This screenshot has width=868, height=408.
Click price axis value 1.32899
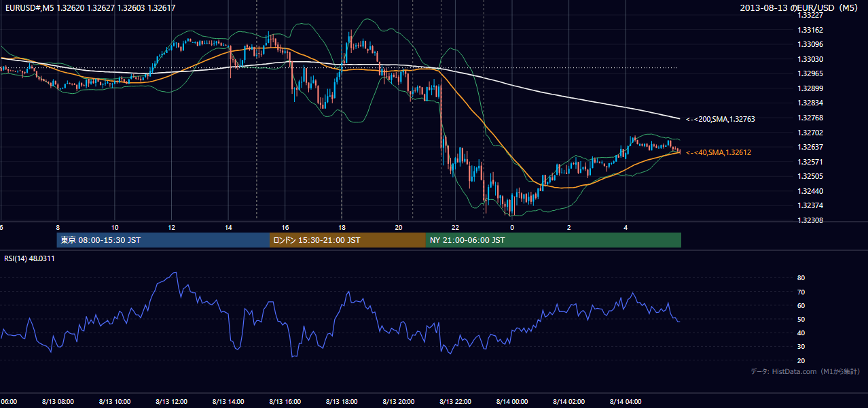(810, 88)
